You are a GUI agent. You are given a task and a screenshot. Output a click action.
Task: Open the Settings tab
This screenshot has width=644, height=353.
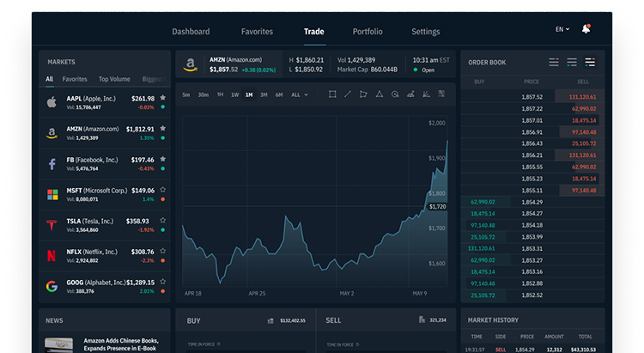[x=426, y=32]
